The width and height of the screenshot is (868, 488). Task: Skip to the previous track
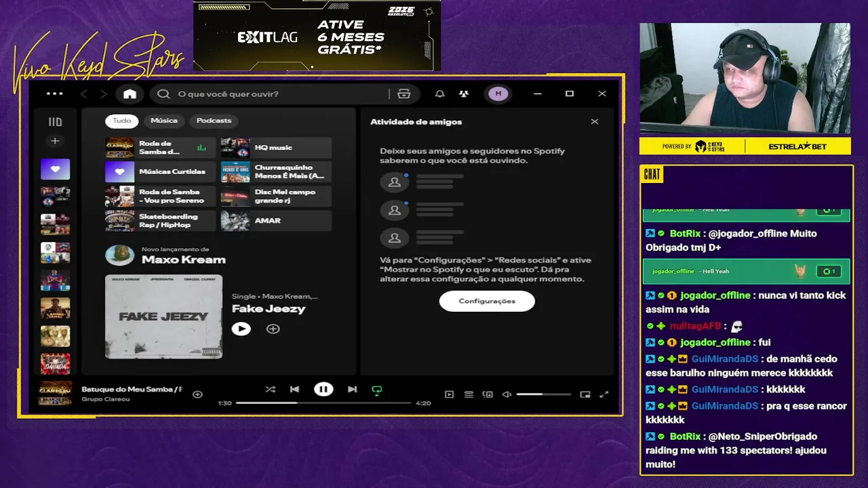(294, 389)
